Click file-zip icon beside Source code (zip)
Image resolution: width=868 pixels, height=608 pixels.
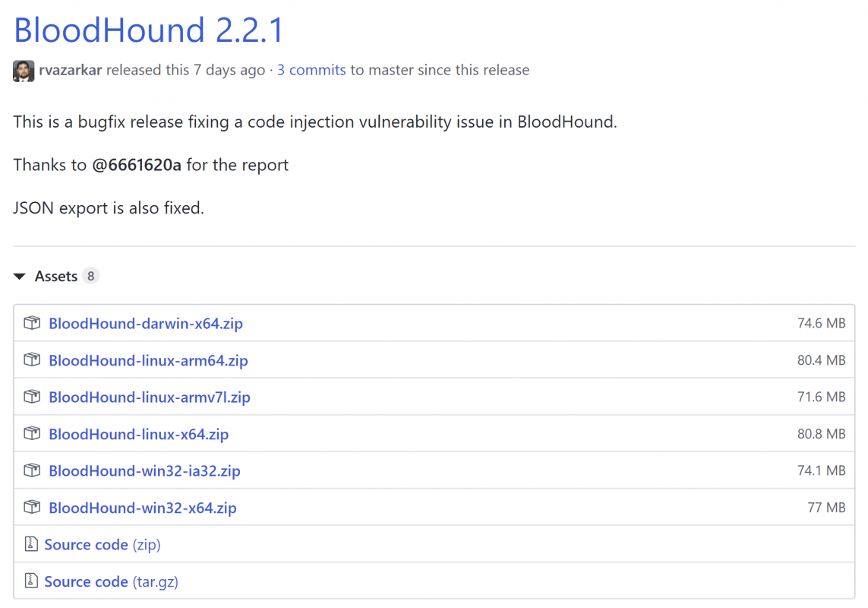pos(31,544)
